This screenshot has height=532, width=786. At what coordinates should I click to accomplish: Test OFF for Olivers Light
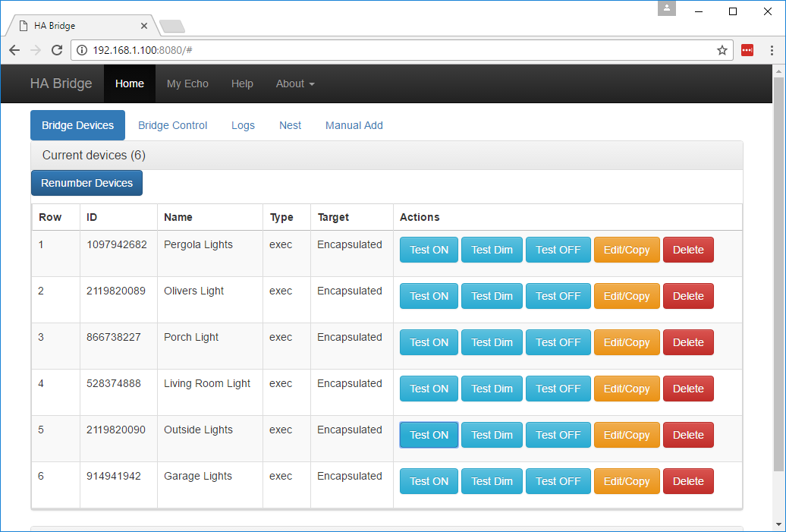point(558,296)
